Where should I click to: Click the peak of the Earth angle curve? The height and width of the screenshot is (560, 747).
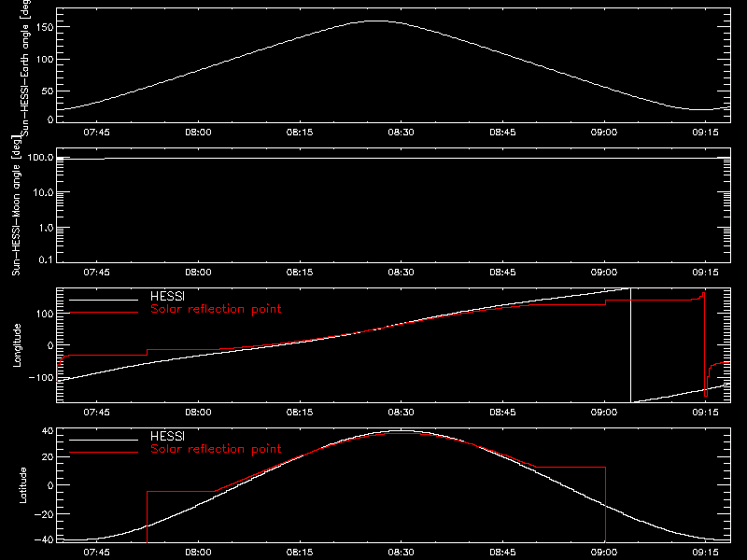point(376,21)
